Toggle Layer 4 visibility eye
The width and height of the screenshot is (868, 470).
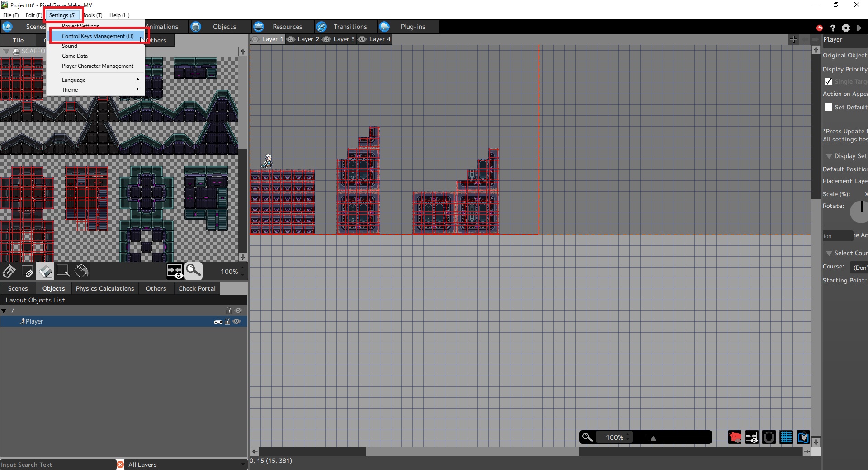pyautogui.click(x=363, y=39)
